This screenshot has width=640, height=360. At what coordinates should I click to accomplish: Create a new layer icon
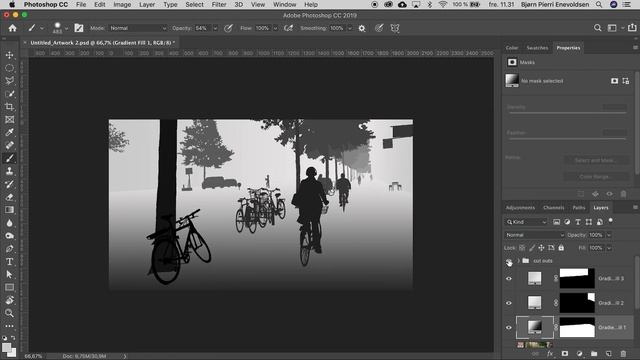[609, 353]
